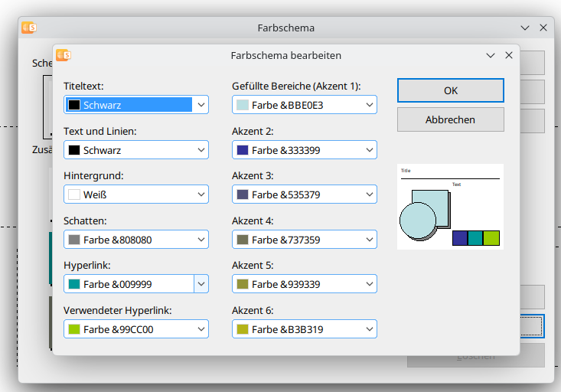Open the Titeltext color dropdown

pyautogui.click(x=201, y=105)
